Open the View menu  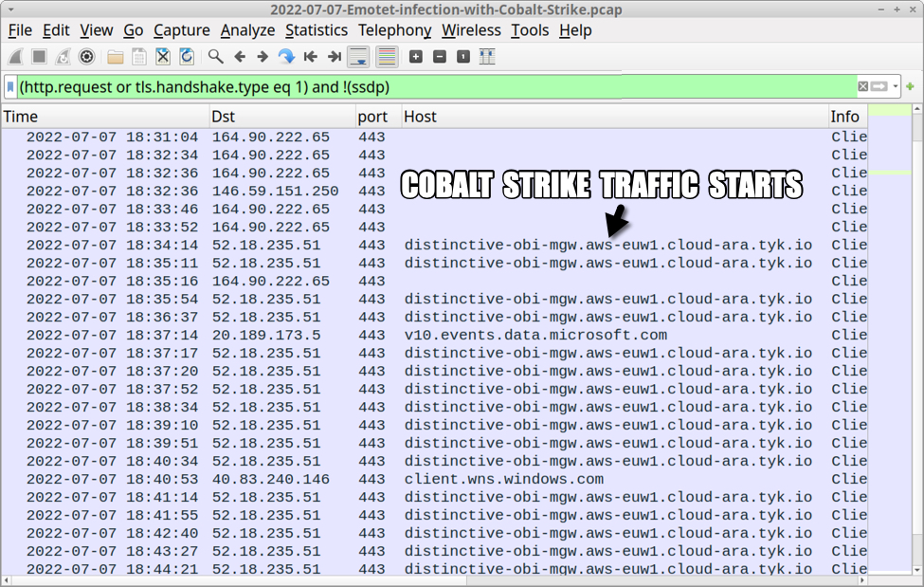point(96,30)
